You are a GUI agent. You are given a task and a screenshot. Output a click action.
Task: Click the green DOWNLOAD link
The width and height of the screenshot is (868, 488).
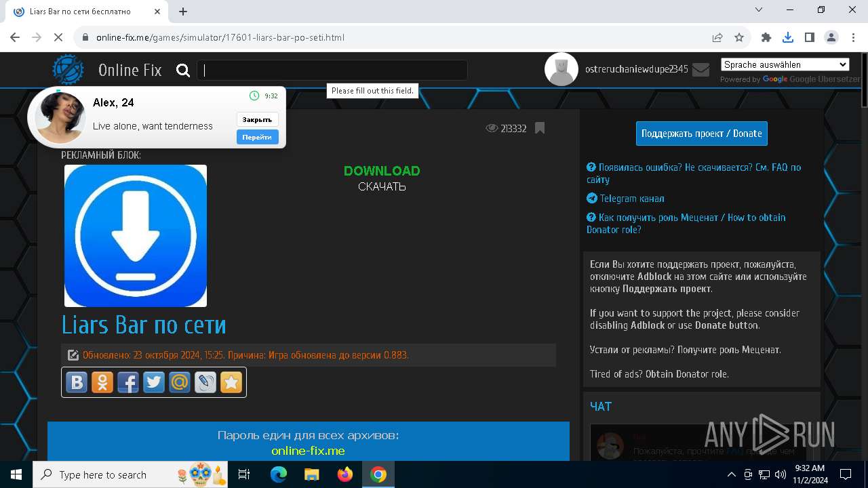click(382, 171)
